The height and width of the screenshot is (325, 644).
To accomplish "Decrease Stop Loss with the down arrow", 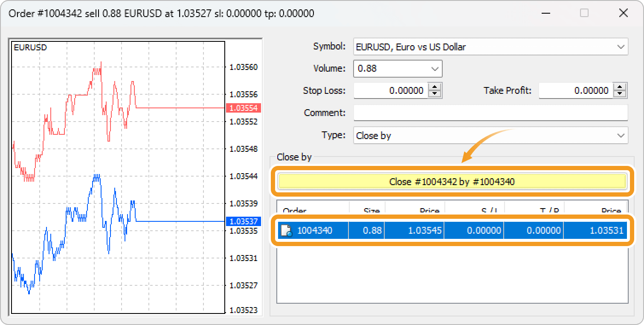I will pyautogui.click(x=435, y=94).
